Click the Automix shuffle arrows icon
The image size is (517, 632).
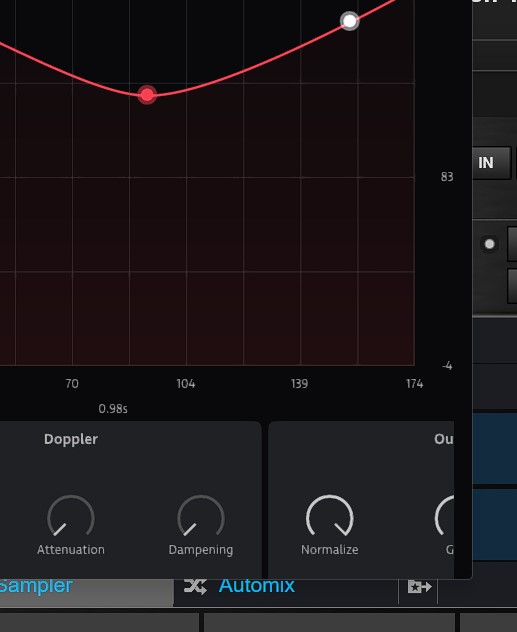195,586
